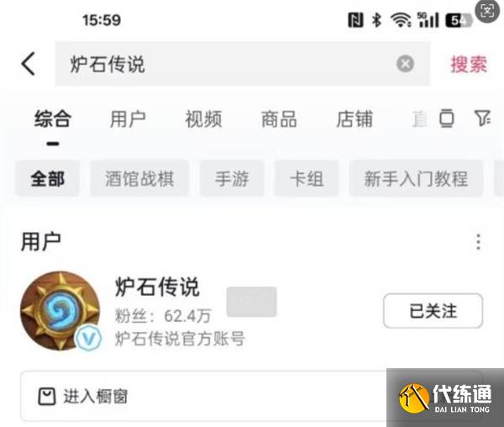
Task: Switch to the 用户 tab
Action: 128,119
